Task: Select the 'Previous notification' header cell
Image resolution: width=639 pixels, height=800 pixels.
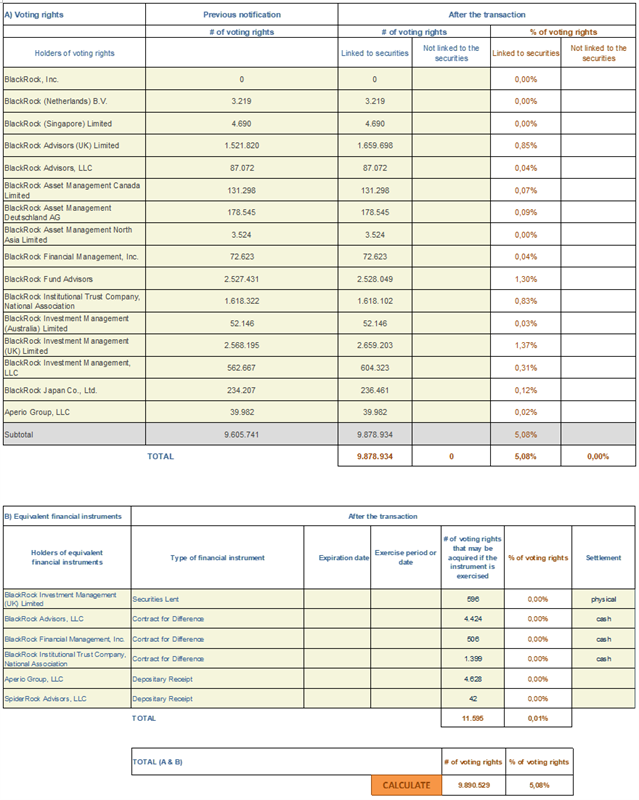Action: 241,15
